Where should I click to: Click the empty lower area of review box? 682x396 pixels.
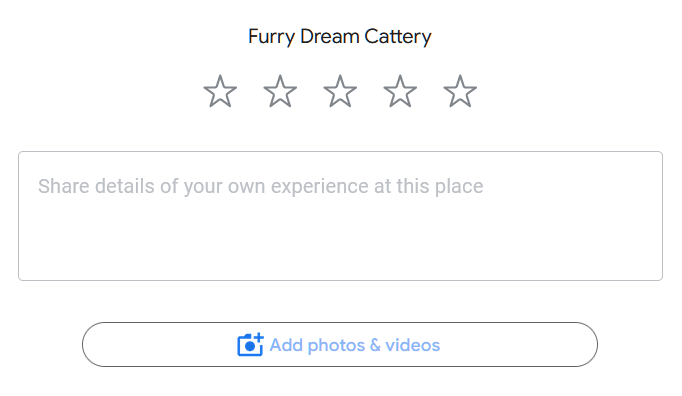[x=340, y=244]
